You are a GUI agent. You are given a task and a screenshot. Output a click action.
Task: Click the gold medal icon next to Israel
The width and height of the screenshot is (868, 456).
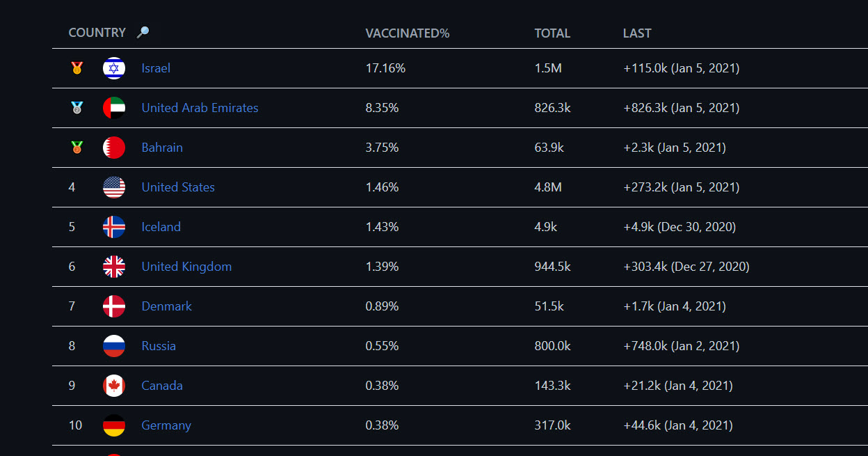click(77, 68)
